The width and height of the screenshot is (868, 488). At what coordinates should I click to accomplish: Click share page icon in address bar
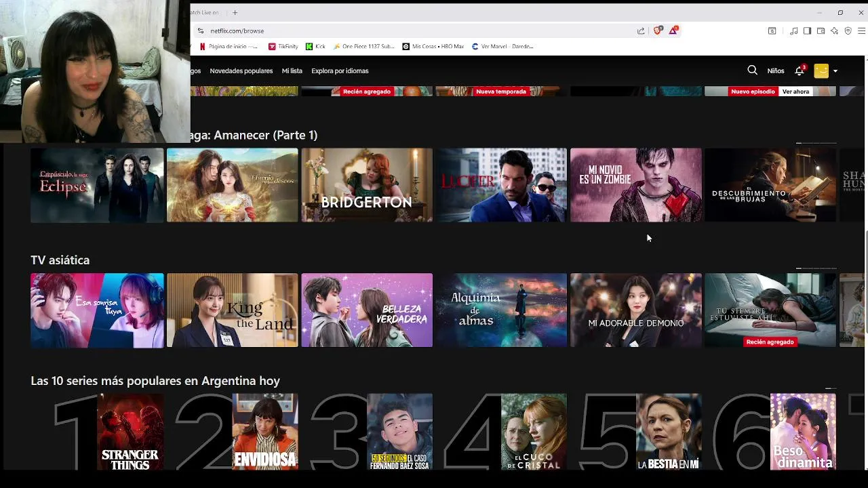coord(641,30)
